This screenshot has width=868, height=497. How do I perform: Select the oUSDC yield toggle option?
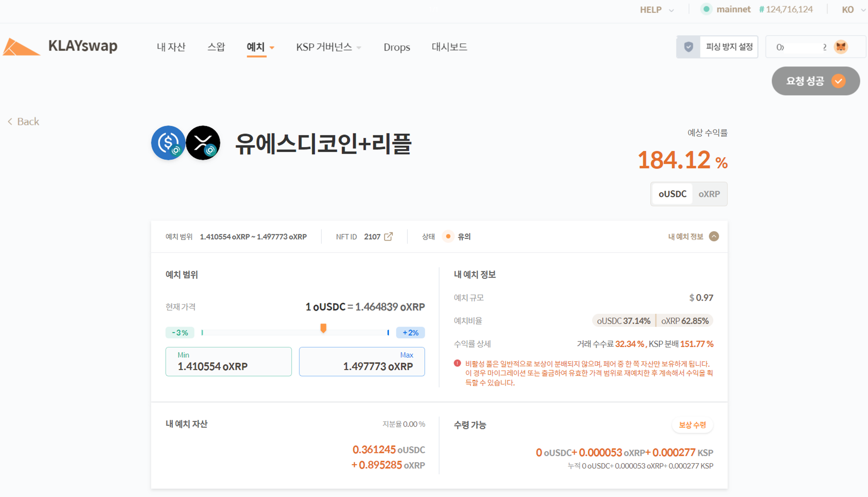[672, 194]
